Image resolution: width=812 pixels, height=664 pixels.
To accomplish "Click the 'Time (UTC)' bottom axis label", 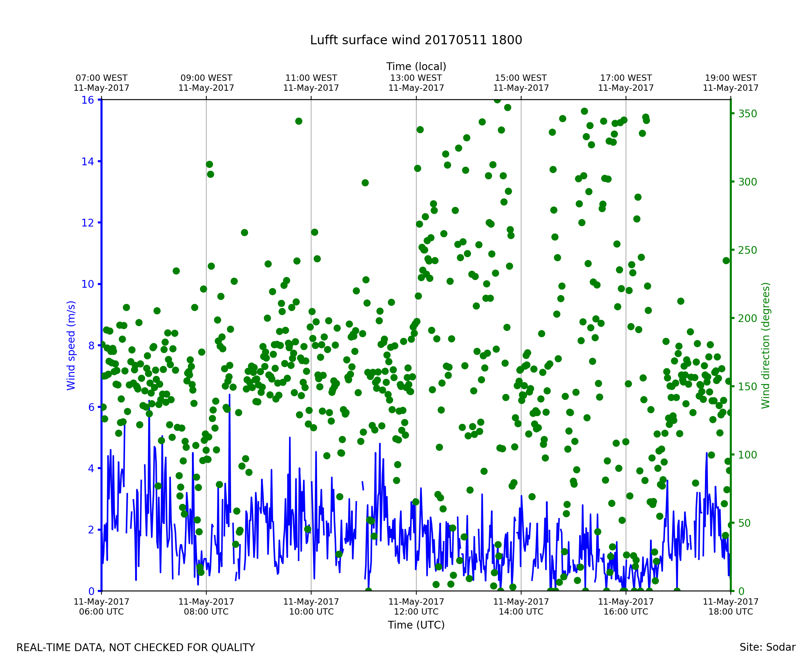I will click(416, 625).
